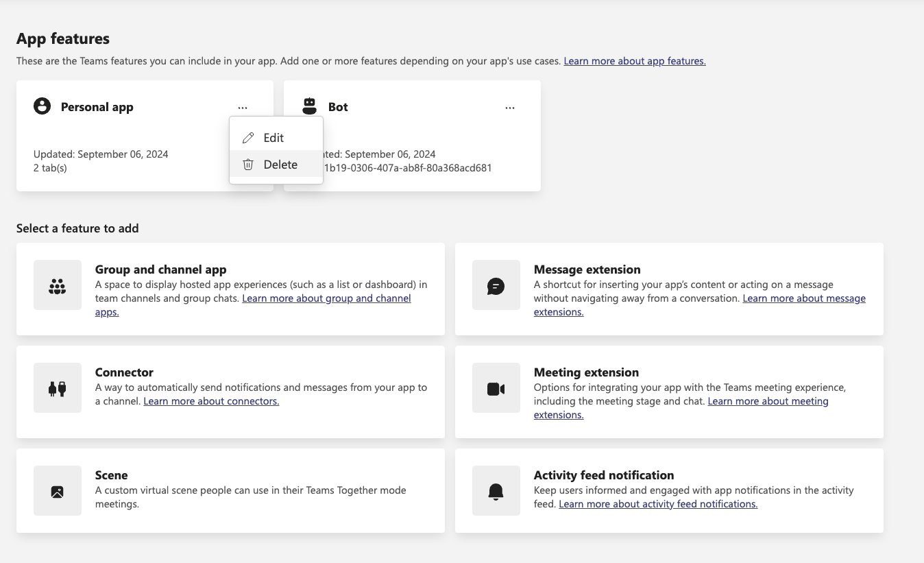The height and width of the screenshot is (563, 924).
Task: Click the Activity feed notification bell icon
Action: point(496,491)
